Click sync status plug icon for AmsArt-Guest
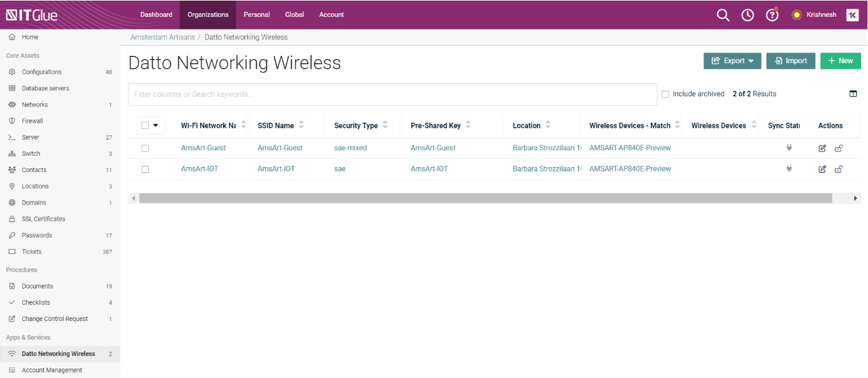Viewport: 868px width, 378px height. click(789, 148)
